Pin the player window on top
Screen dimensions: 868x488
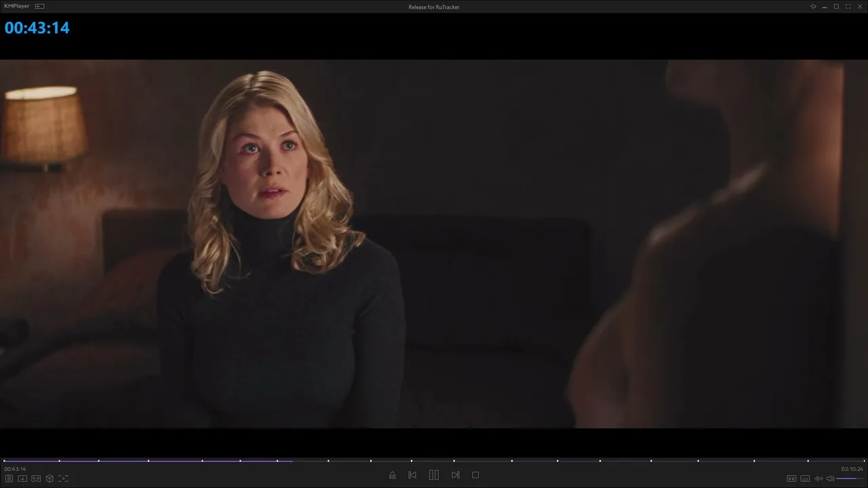click(813, 6)
